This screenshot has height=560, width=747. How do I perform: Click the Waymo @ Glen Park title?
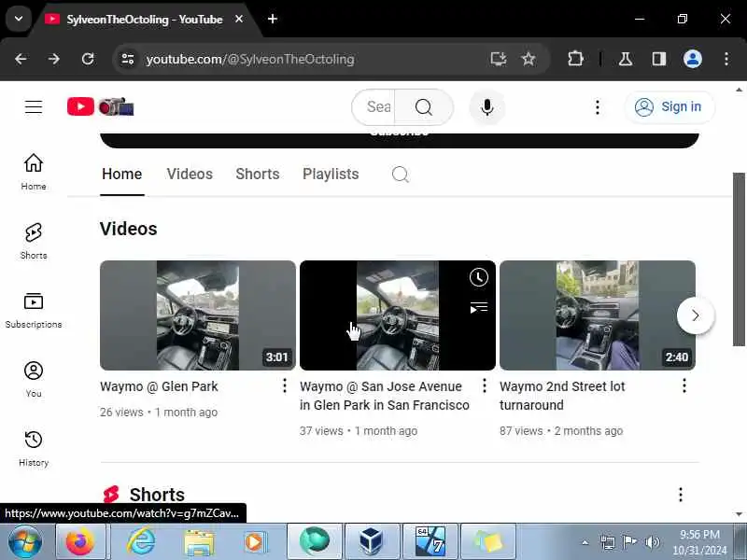pos(159,386)
